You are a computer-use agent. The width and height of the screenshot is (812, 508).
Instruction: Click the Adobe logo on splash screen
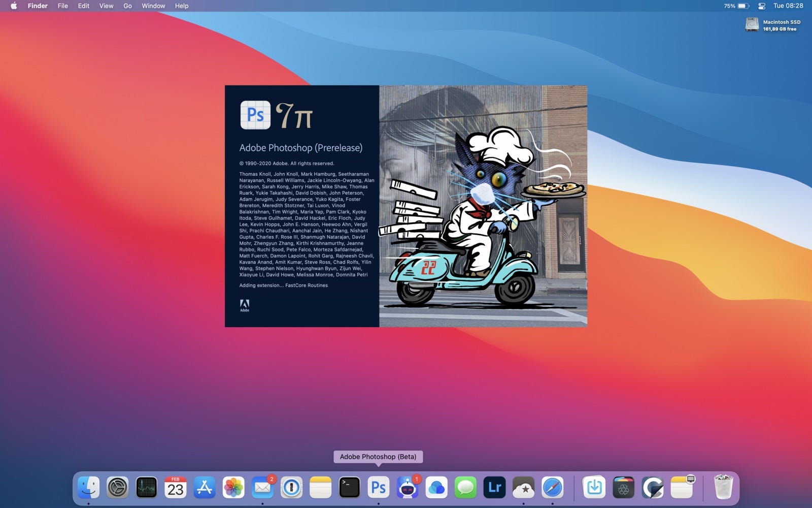click(245, 305)
